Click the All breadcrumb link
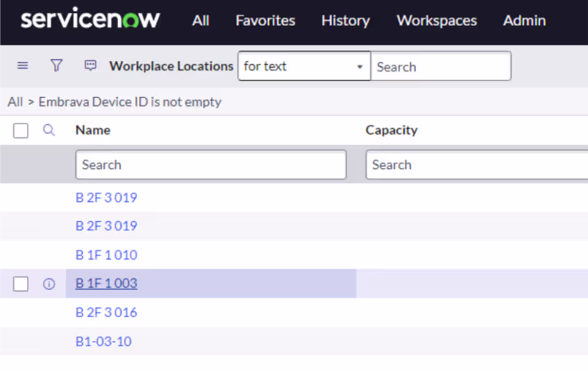Viewport: 588px width, 371px height. 15,102
